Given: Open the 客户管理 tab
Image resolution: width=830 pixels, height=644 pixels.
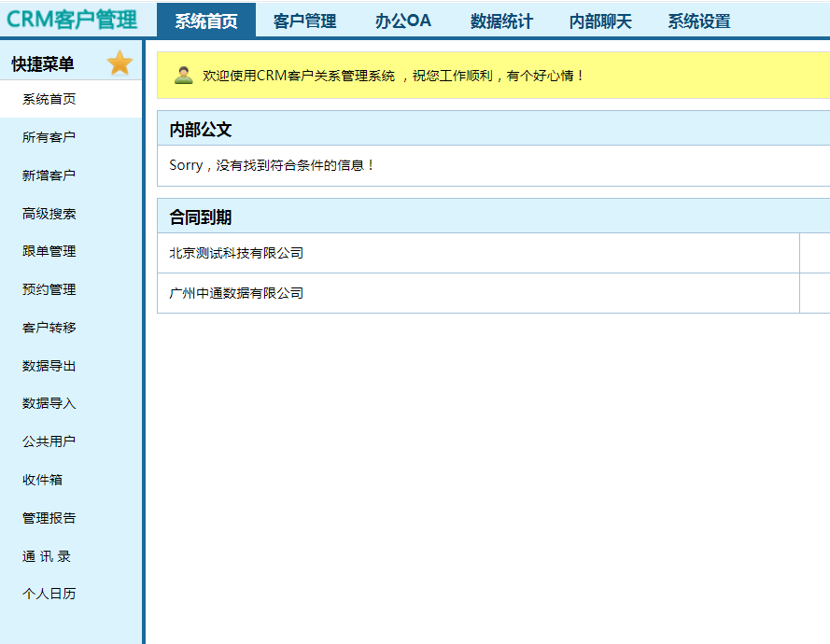Looking at the screenshot, I should 305,21.
